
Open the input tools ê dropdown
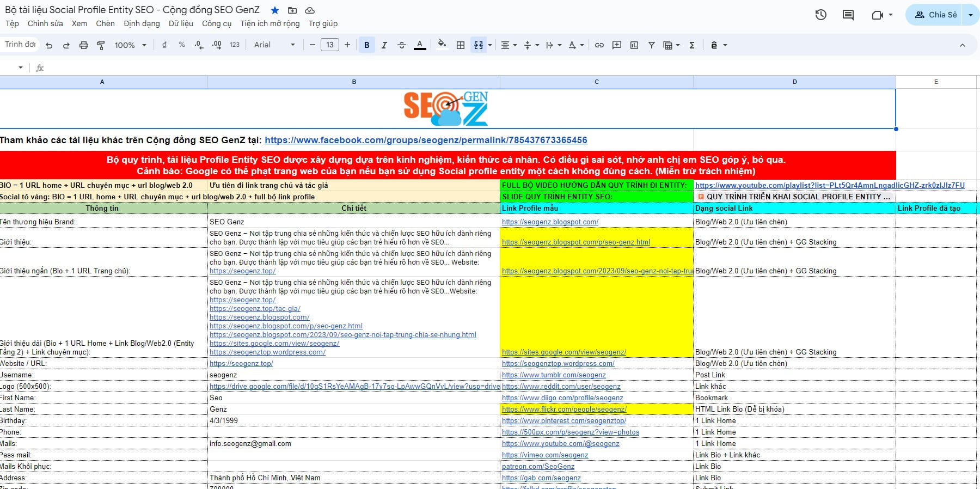tap(719, 45)
